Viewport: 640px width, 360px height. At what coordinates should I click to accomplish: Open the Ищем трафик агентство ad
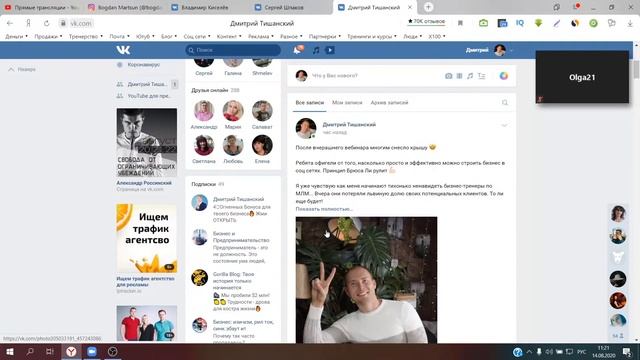147,249
